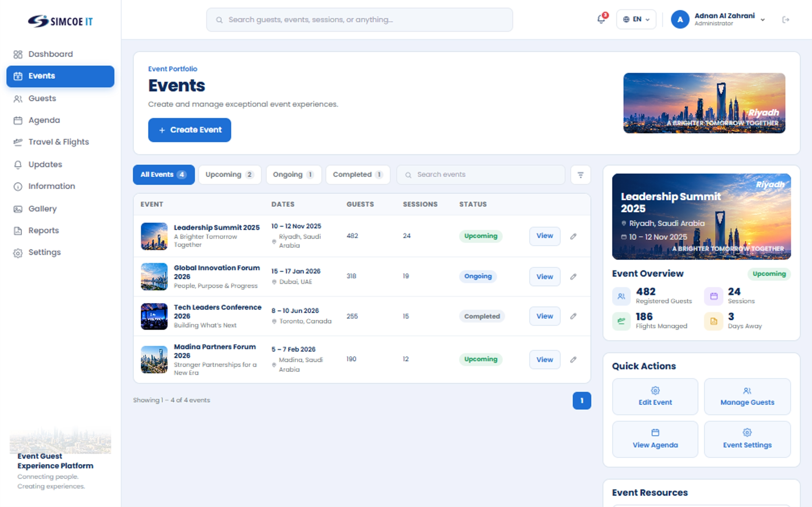
Task: Click the Flights Managed icon in overview
Action: tap(621, 321)
